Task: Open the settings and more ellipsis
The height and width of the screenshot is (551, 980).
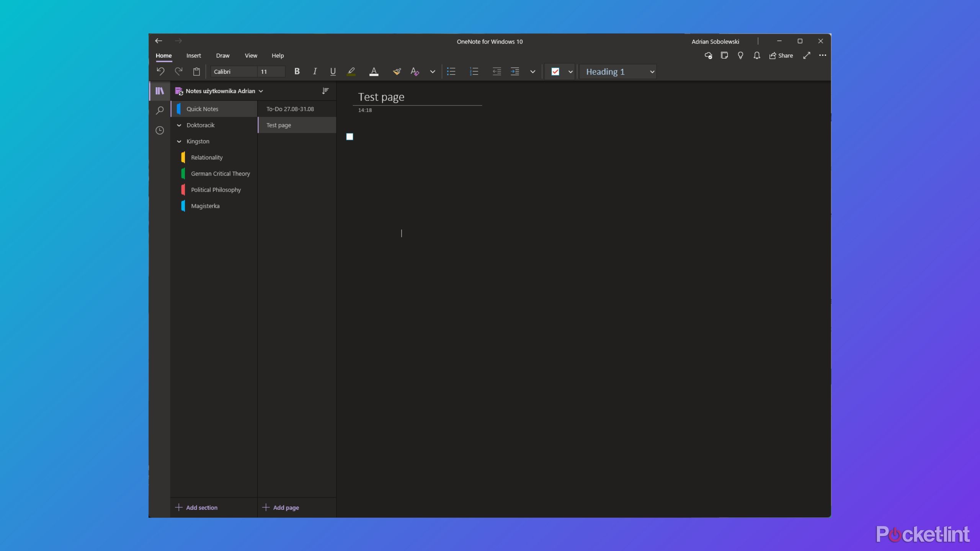Action: coord(822,55)
